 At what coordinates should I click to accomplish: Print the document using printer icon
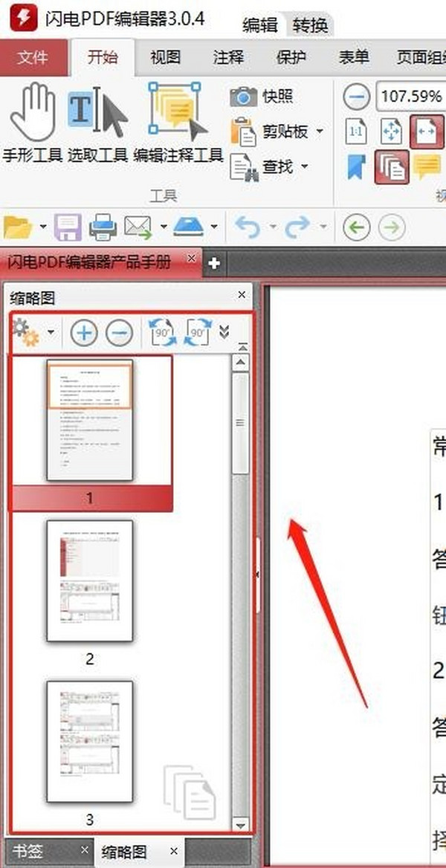(103, 227)
